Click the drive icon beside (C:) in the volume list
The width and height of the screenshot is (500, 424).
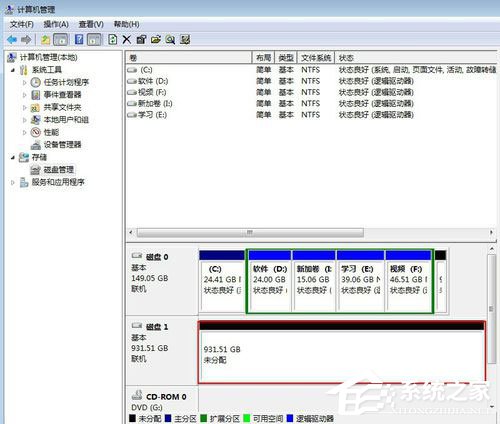click(x=132, y=70)
